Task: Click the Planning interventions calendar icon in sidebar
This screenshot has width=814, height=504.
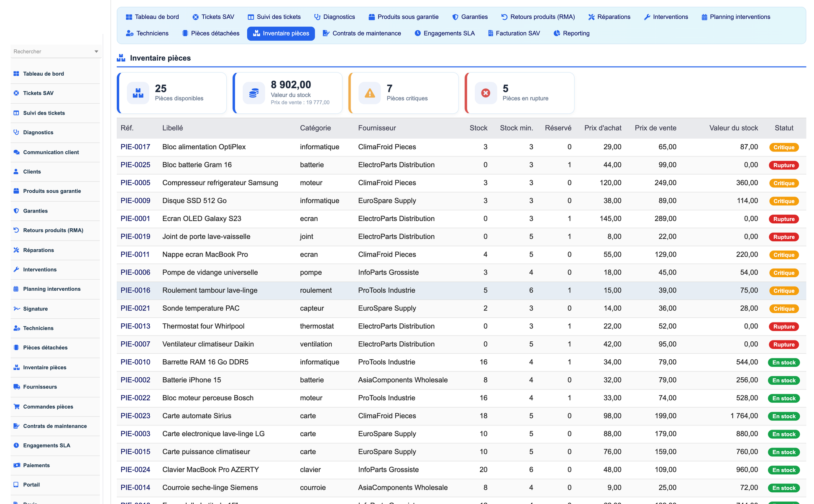Action: click(16, 289)
